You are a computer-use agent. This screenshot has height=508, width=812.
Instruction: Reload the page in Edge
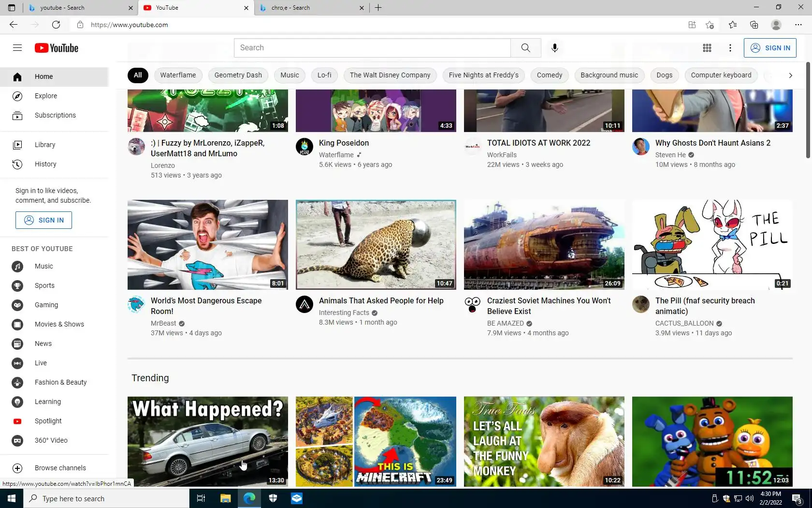click(56, 25)
